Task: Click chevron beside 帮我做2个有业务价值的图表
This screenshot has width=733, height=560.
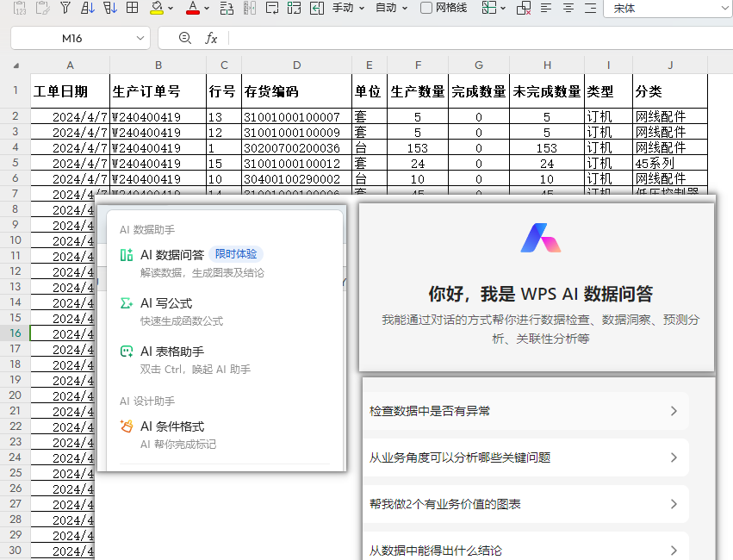Action: 674,504
